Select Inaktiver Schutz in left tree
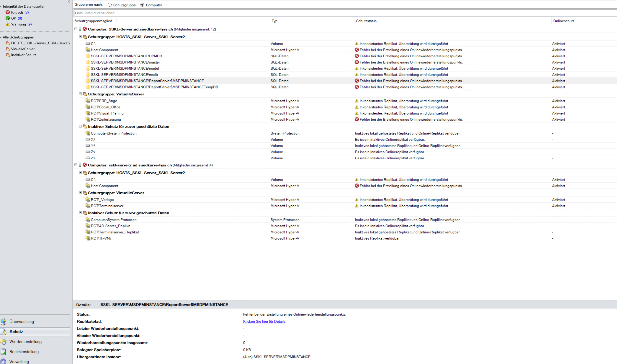 coord(24,55)
